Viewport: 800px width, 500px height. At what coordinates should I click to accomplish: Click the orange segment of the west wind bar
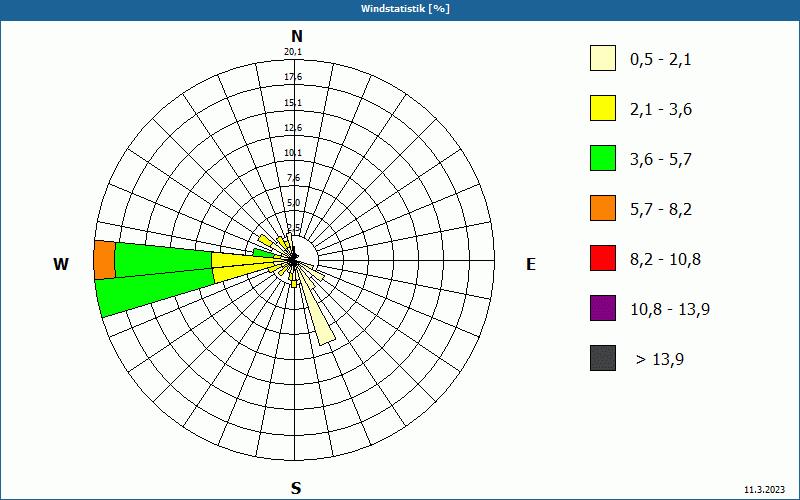coord(105,260)
